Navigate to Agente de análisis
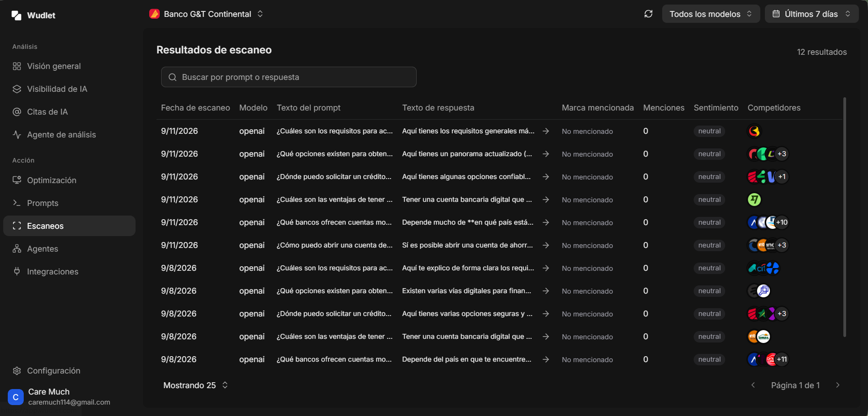The height and width of the screenshot is (416, 868). [69, 135]
